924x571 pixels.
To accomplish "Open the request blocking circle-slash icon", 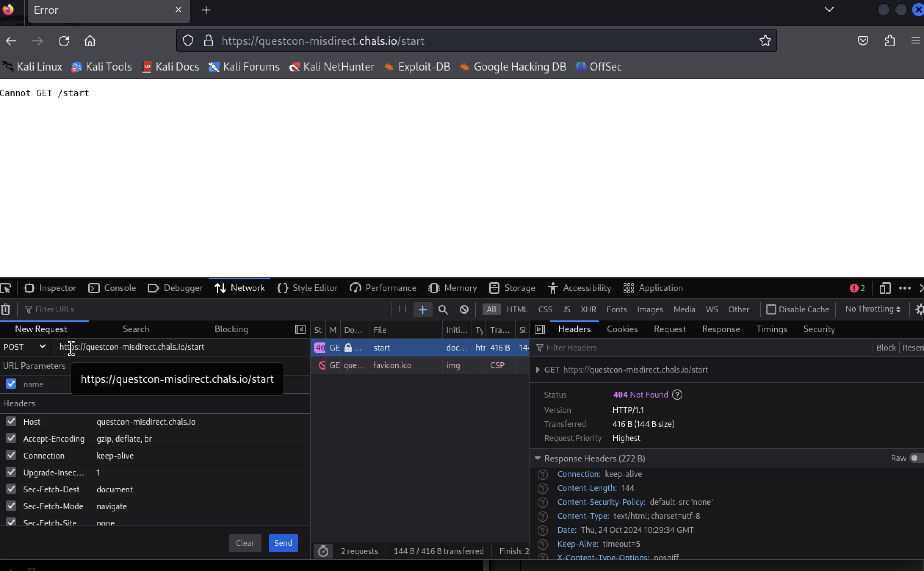I will pos(464,309).
